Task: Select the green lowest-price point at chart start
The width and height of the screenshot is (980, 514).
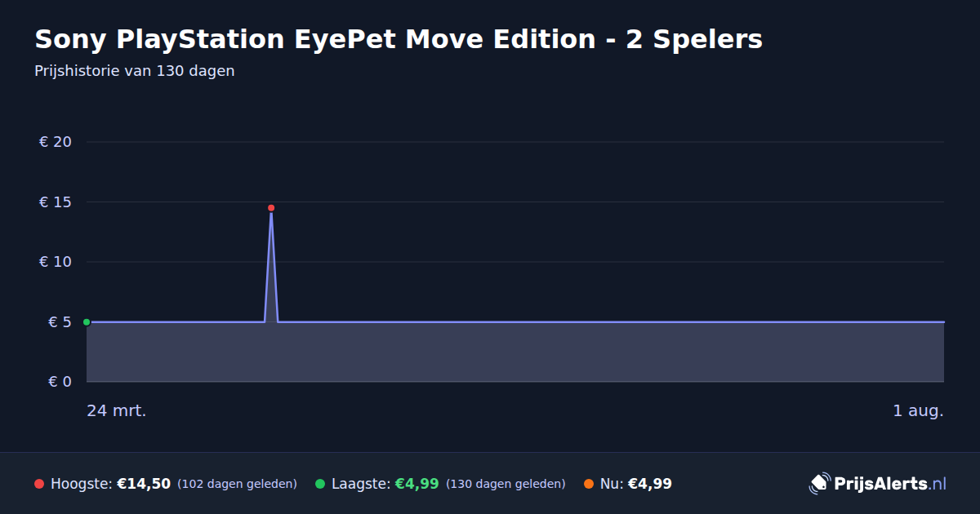Action: (x=87, y=322)
